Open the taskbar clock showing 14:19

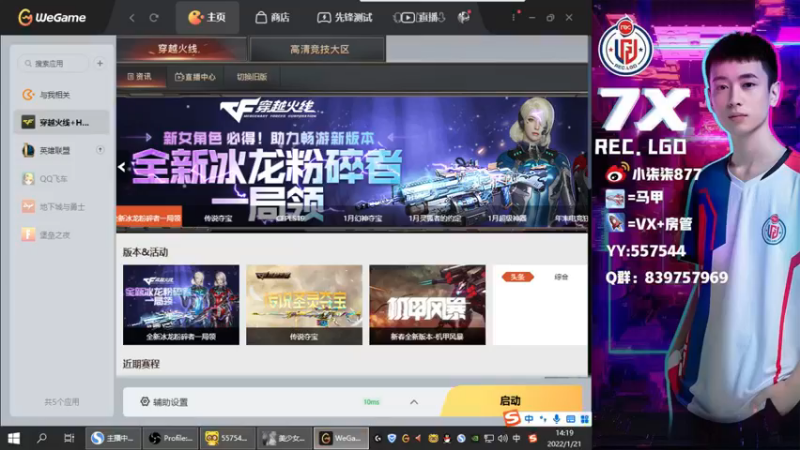[564, 438]
